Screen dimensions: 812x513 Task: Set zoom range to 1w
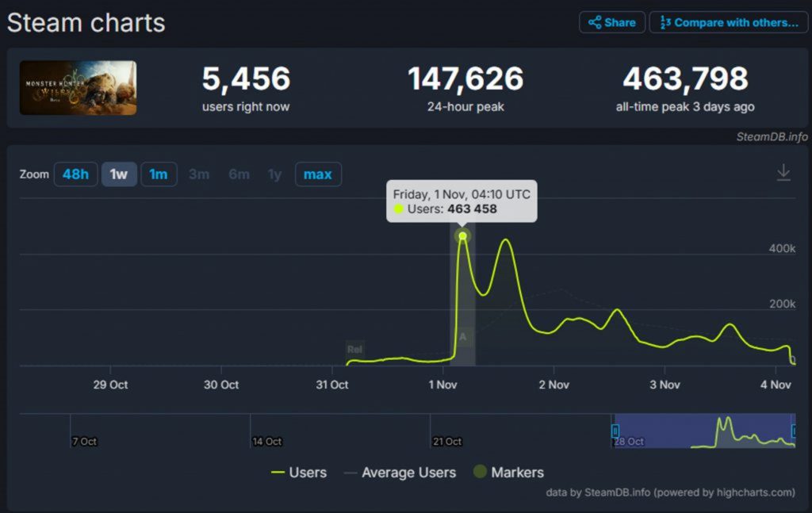[119, 174]
